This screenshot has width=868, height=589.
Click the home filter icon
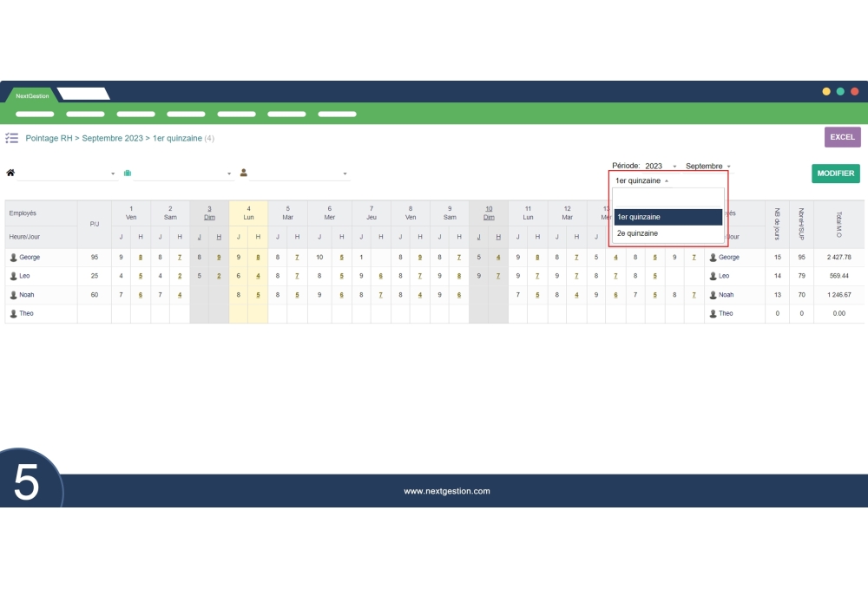coord(11,172)
